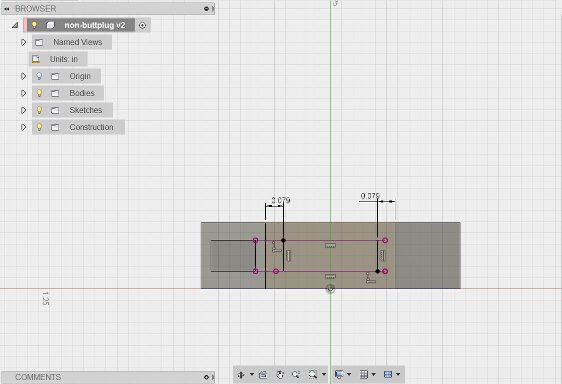The width and height of the screenshot is (562, 384).
Task: Click the component icon beside non-buttplug v2
Action: point(50,25)
